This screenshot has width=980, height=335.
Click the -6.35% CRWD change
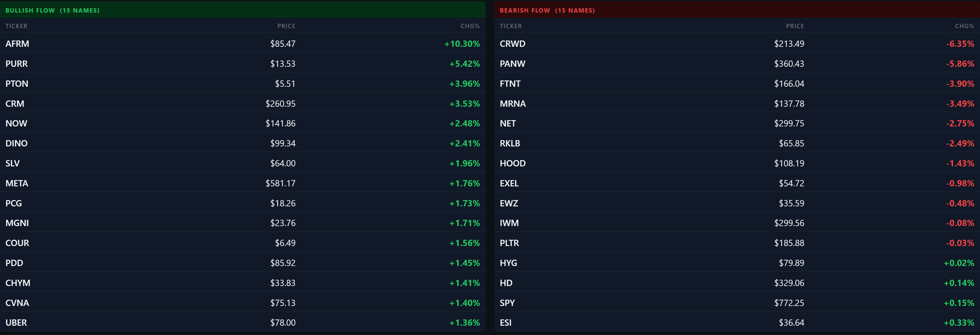pos(960,44)
